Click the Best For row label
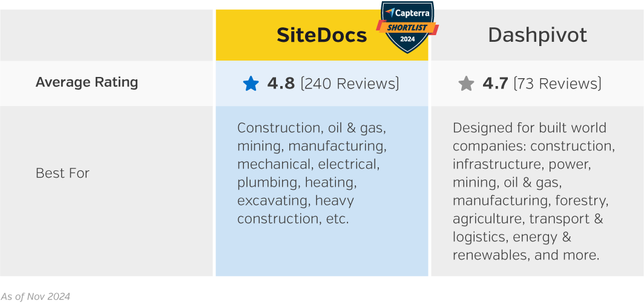Image resolution: width=644 pixels, height=303 pixels. click(x=62, y=173)
